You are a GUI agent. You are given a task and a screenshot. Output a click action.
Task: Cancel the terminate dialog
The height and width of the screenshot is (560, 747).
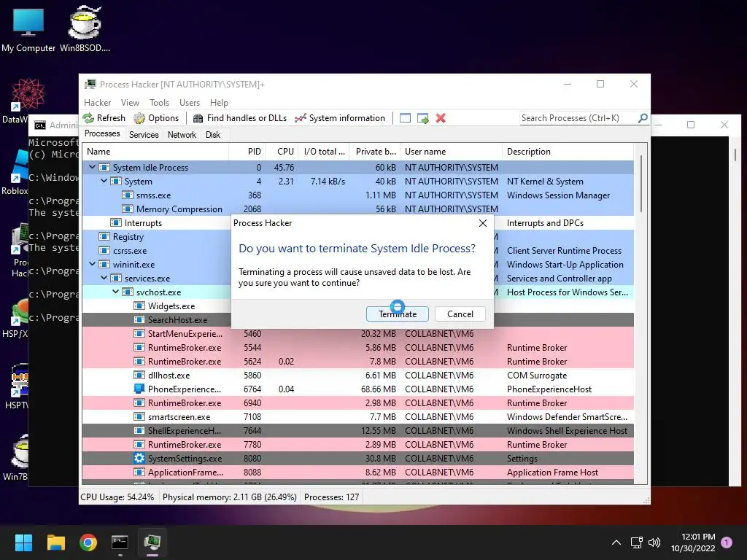pyautogui.click(x=460, y=314)
